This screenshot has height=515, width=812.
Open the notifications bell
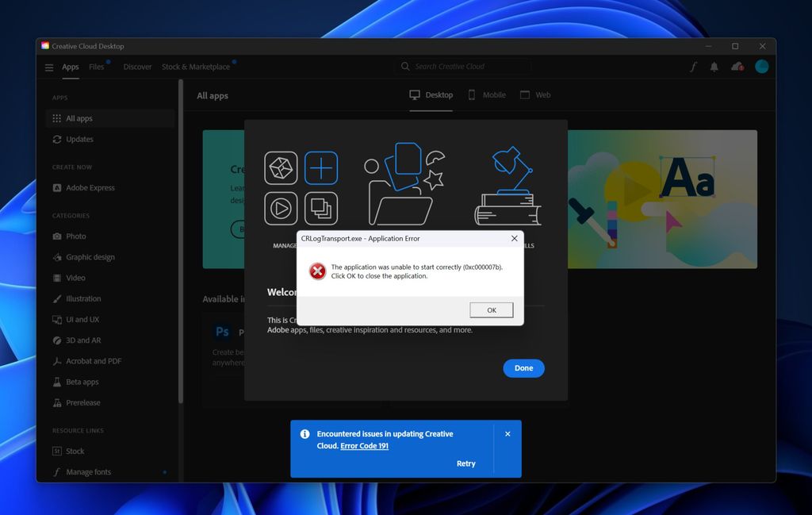(x=714, y=67)
